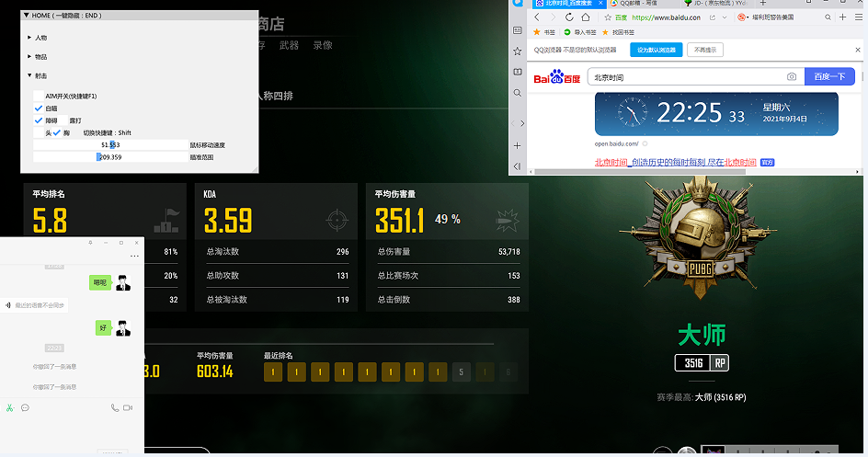
Task: Set QQ Browser as default button
Action: click(656, 50)
